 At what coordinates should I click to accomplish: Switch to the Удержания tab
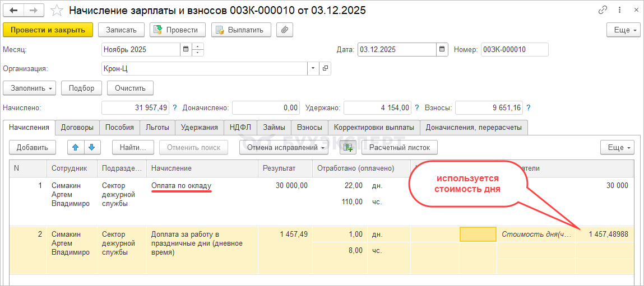[x=199, y=128]
